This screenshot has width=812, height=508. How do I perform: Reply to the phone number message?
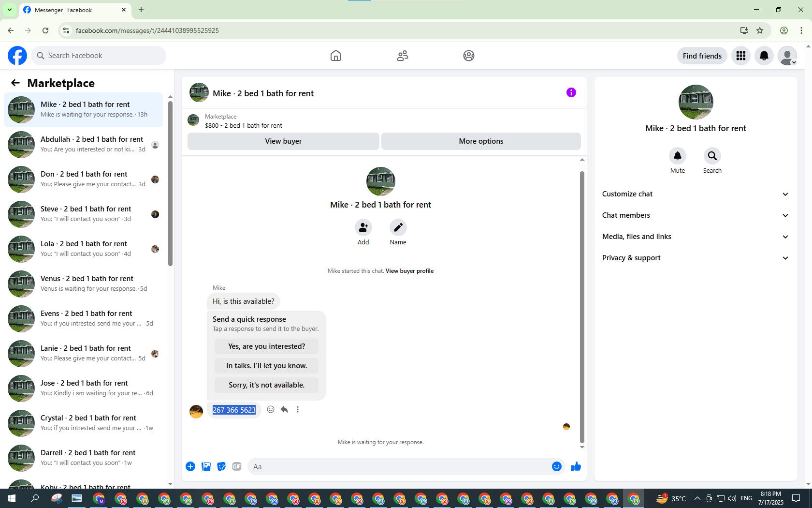284,409
